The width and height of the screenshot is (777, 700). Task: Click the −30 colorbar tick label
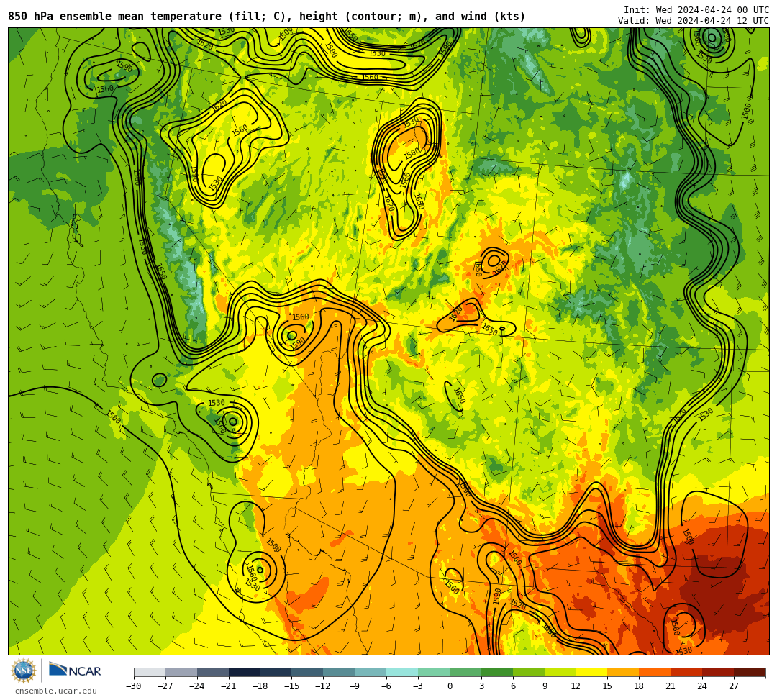pos(134,686)
